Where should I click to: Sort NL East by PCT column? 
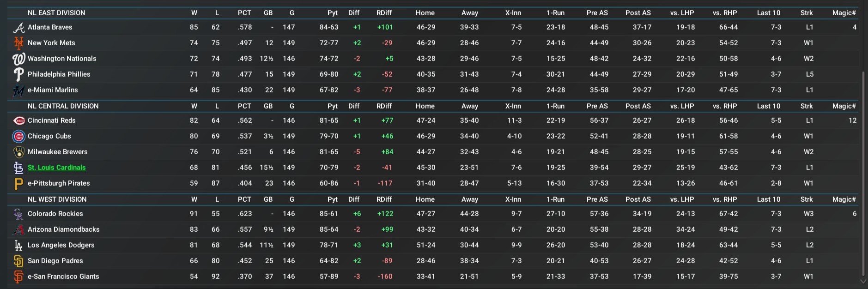pyautogui.click(x=244, y=13)
